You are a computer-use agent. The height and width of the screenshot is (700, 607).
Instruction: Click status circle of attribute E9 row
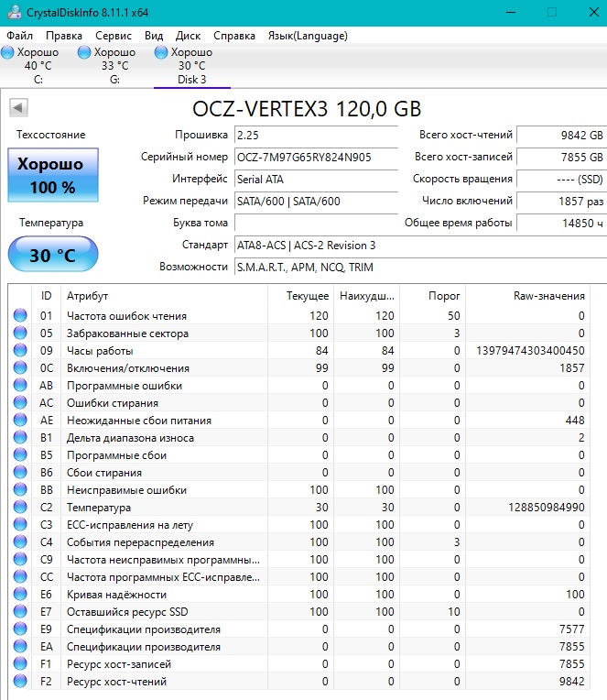click(20, 629)
